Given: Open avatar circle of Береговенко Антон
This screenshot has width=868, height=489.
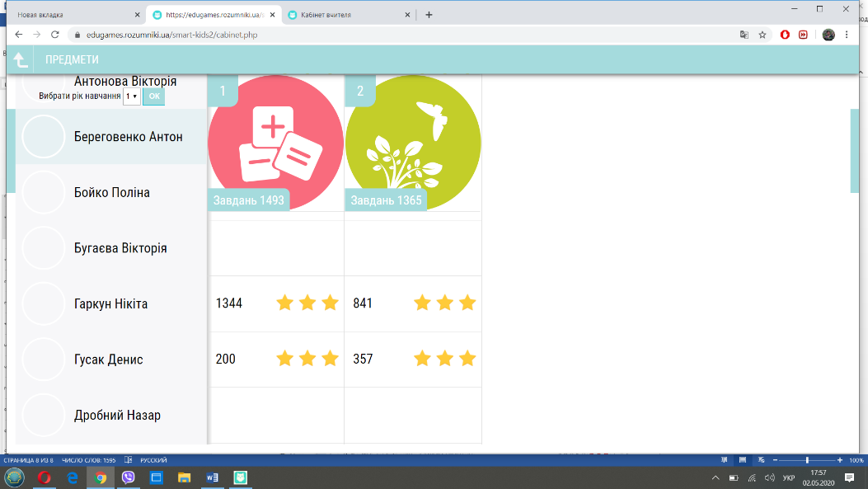Looking at the screenshot, I should (x=43, y=137).
